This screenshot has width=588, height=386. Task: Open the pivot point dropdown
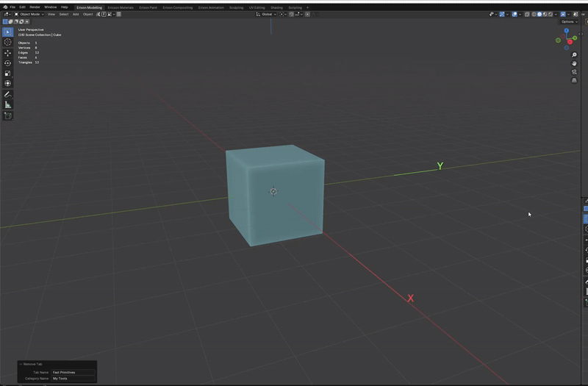pos(283,14)
